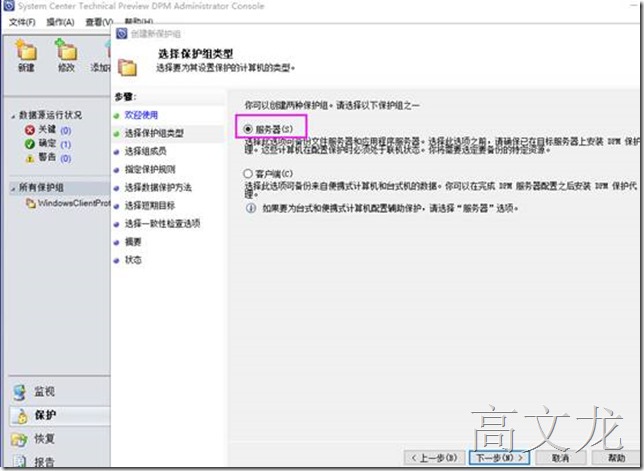The image size is (644, 471).
Task: Select the WindowsClientProt tree item
Action: tap(74, 203)
